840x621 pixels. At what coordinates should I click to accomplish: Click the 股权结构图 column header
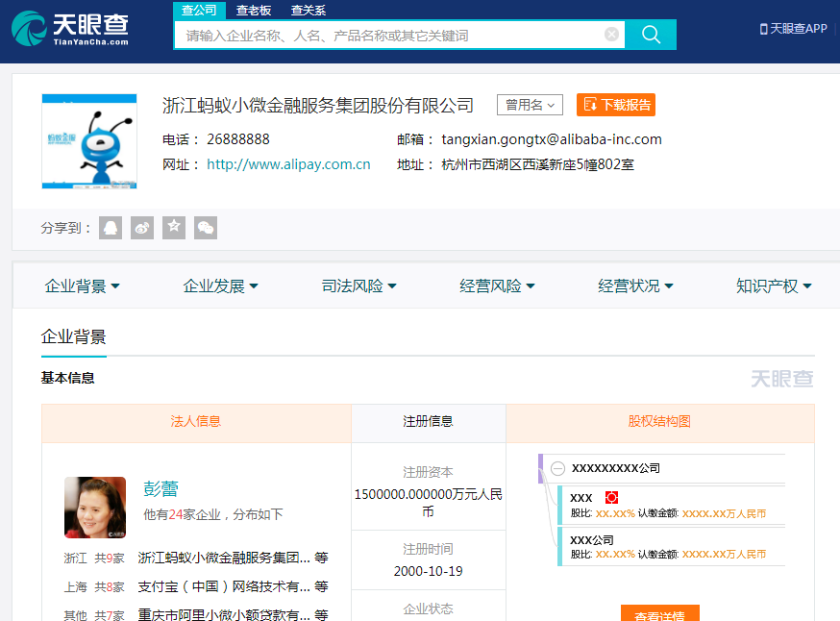coord(659,422)
